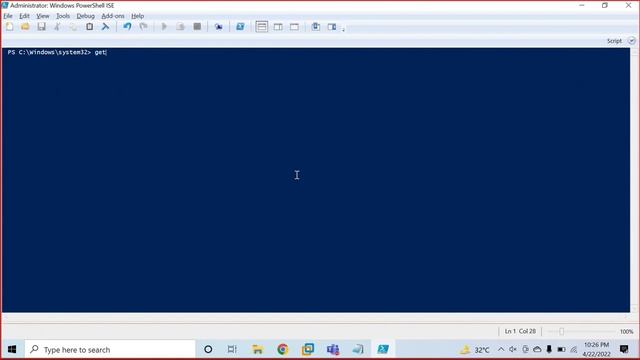Undo the last action with the blue arrow
This screenshot has width=640, height=360.
point(127,27)
